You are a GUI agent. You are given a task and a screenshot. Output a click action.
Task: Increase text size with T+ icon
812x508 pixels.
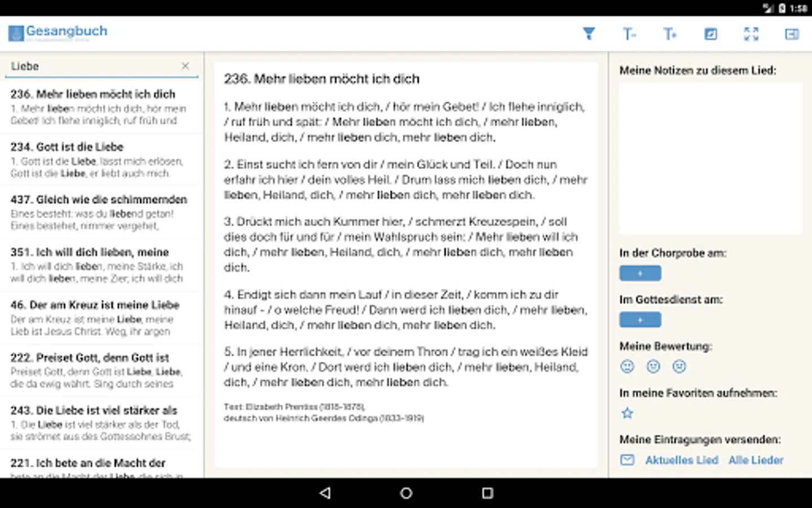pos(670,34)
